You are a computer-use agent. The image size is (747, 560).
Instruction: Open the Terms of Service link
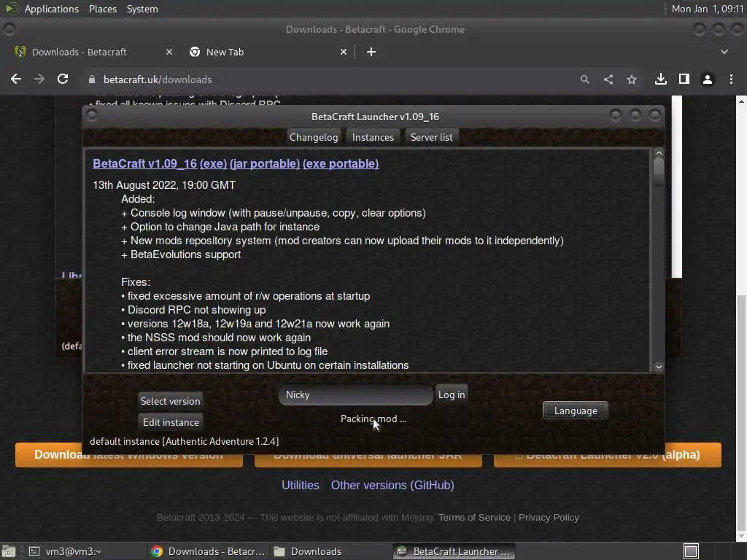point(474,518)
